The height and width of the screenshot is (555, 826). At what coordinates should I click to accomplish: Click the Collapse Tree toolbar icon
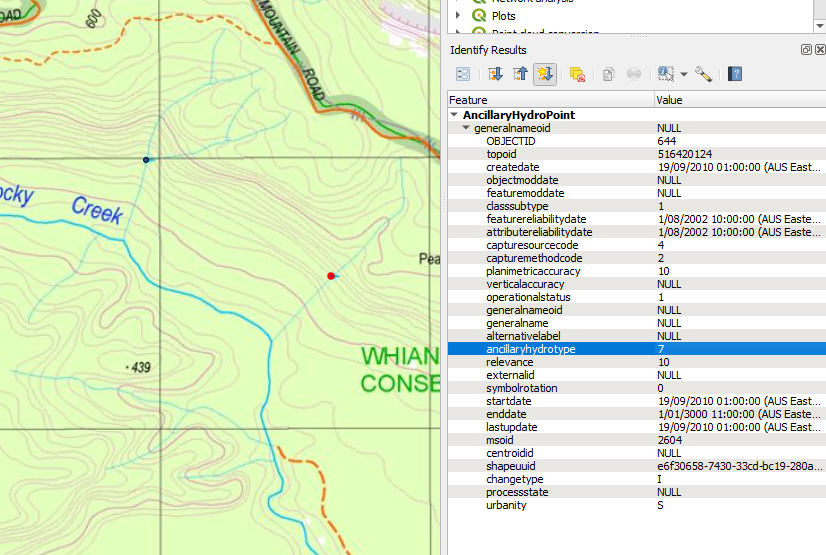pos(520,74)
